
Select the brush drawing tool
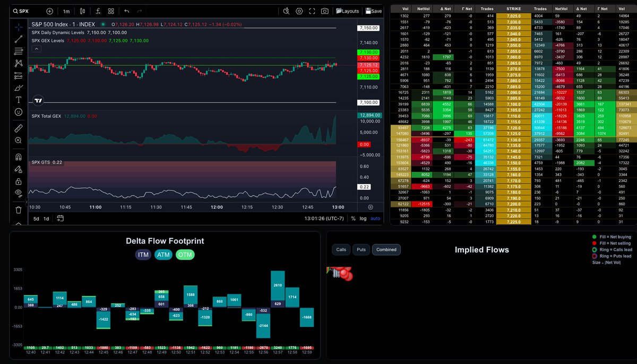pyautogui.click(x=19, y=88)
